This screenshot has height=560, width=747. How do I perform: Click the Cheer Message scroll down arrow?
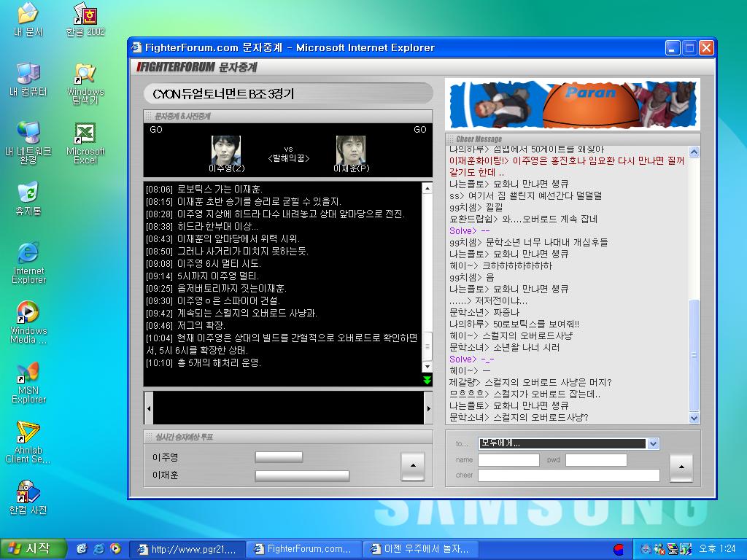click(x=694, y=418)
